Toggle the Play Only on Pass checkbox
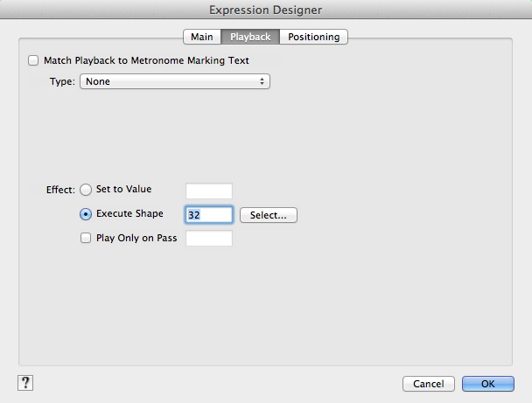Viewport: 532px width, 403px height. pyautogui.click(x=86, y=238)
